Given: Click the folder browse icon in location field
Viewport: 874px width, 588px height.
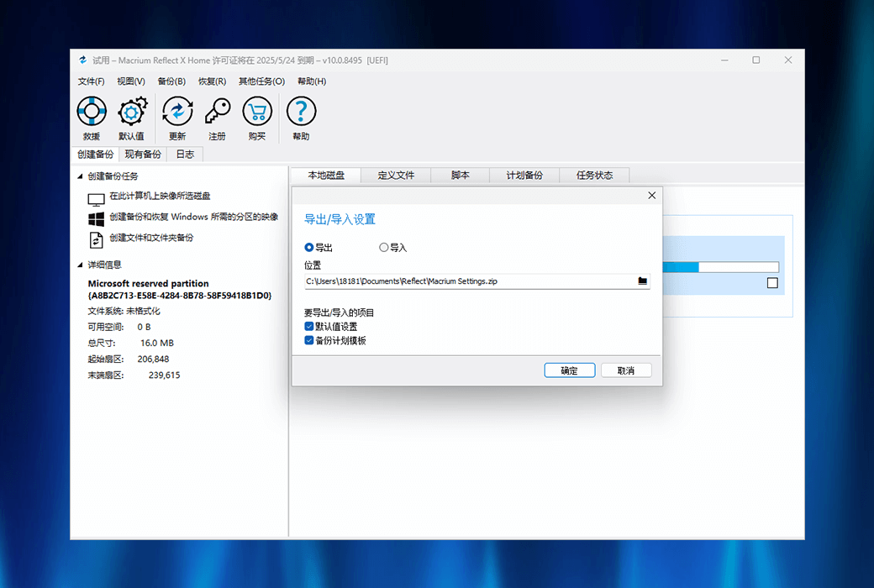Looking at the screenshot, I should click(643, 281).
